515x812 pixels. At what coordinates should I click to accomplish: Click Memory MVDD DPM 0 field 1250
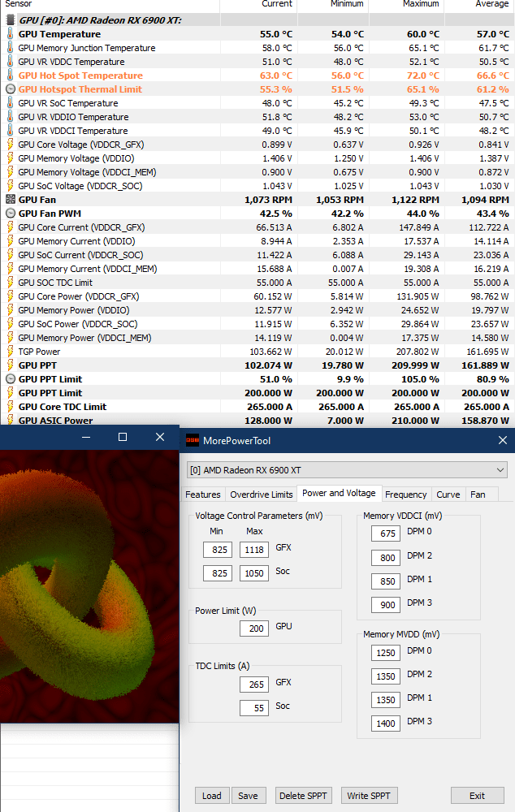(386, 653)
